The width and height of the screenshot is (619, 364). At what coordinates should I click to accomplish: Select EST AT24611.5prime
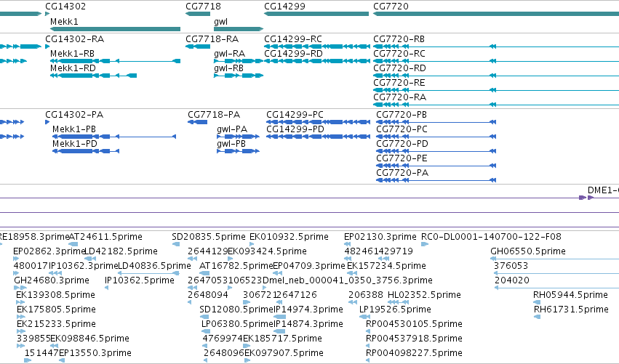pyautogui.click(x=105, y=237)
